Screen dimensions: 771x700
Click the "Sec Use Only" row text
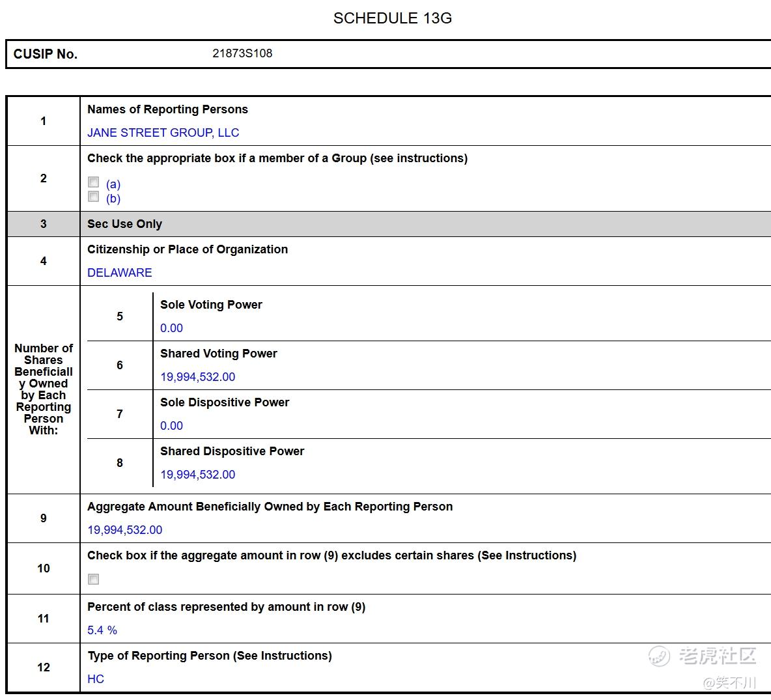(125, 224)
